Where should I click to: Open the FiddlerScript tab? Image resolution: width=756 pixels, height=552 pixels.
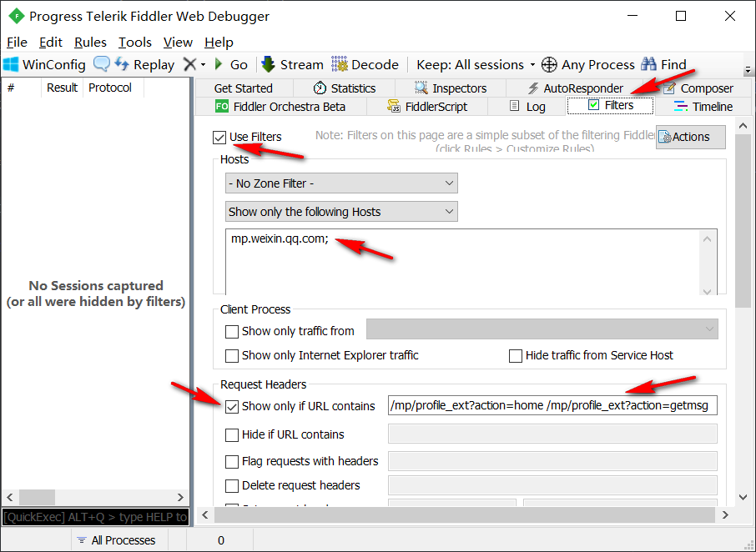[427, 107]
